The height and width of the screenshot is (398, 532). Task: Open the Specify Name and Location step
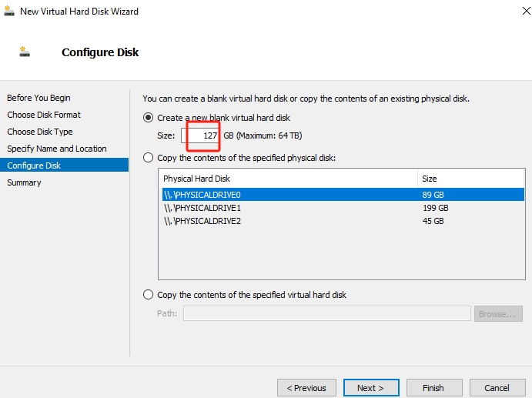tap(57, 149)
